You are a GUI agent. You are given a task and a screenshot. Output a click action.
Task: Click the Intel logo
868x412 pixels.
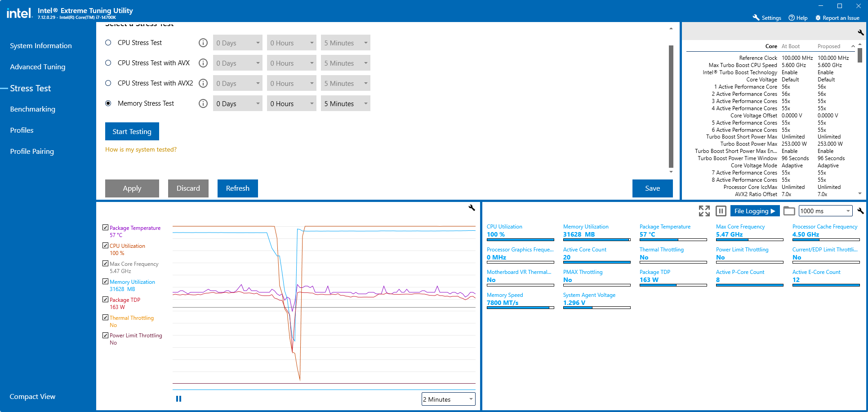point(19,13)
